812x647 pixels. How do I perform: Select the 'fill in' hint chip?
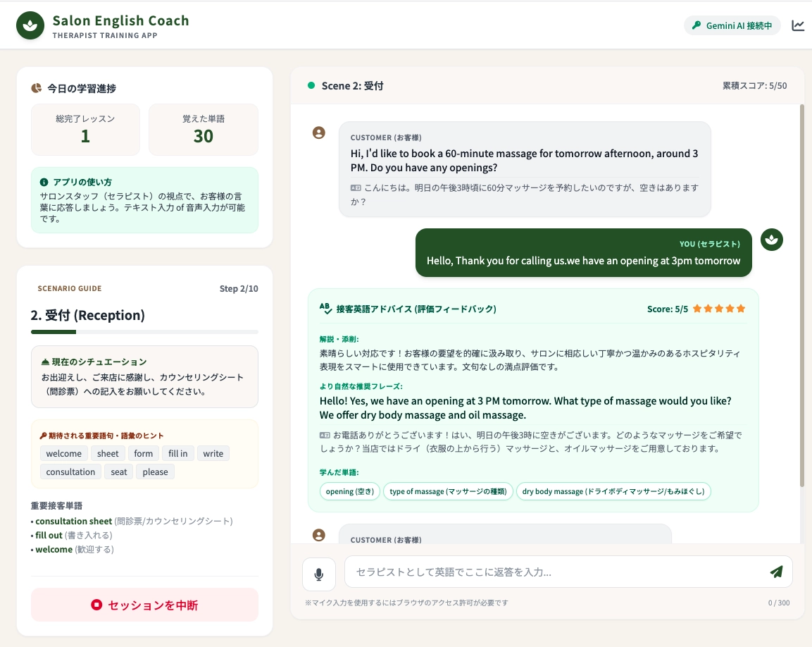177,454
